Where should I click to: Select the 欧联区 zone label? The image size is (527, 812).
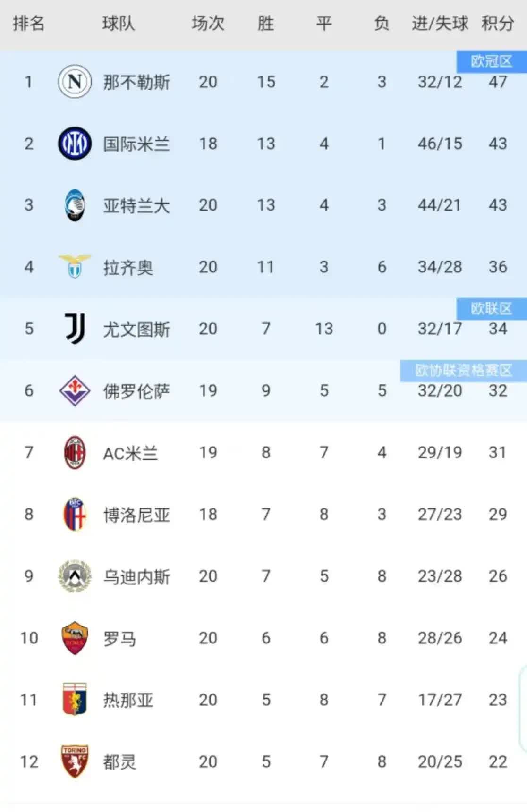tap(491, 309)
